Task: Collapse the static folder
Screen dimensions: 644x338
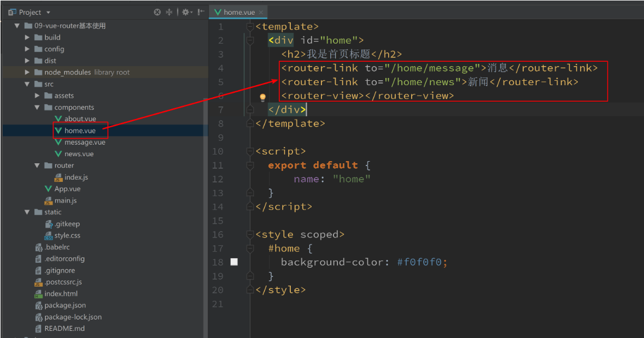Action: (27, 212)
